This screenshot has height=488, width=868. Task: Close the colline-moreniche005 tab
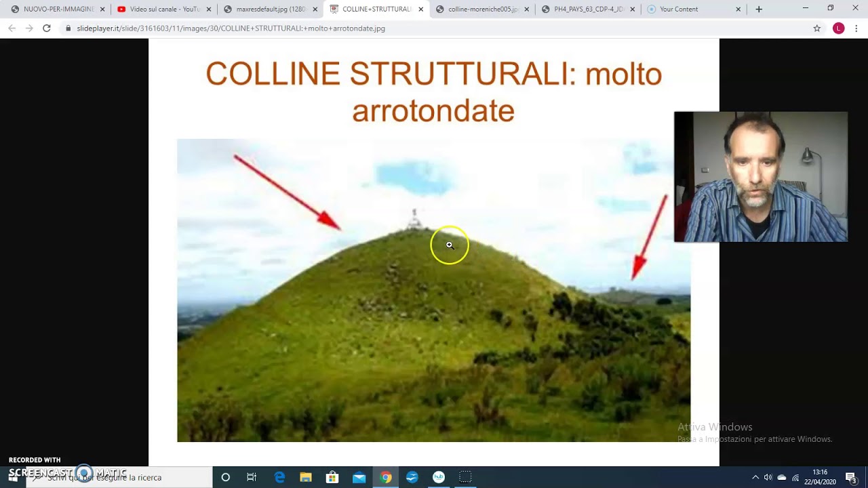click(x=527, y=9)
